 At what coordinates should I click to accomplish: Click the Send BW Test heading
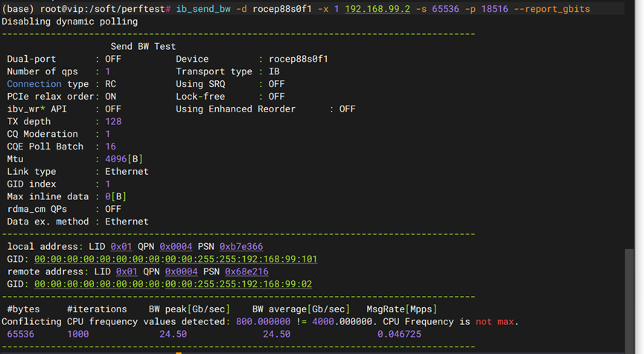pos(143,46)
